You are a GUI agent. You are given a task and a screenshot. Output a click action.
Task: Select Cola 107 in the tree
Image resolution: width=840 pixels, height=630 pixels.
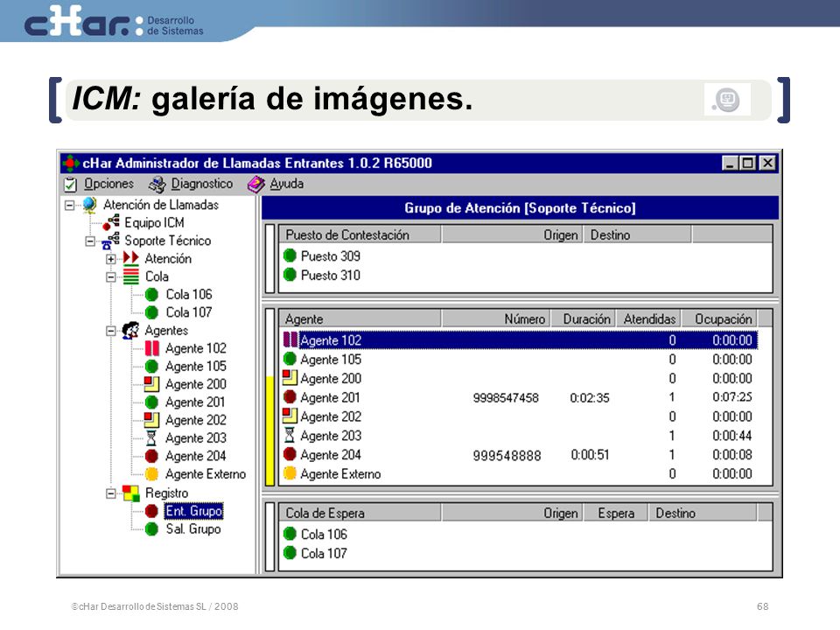[189, 312]
